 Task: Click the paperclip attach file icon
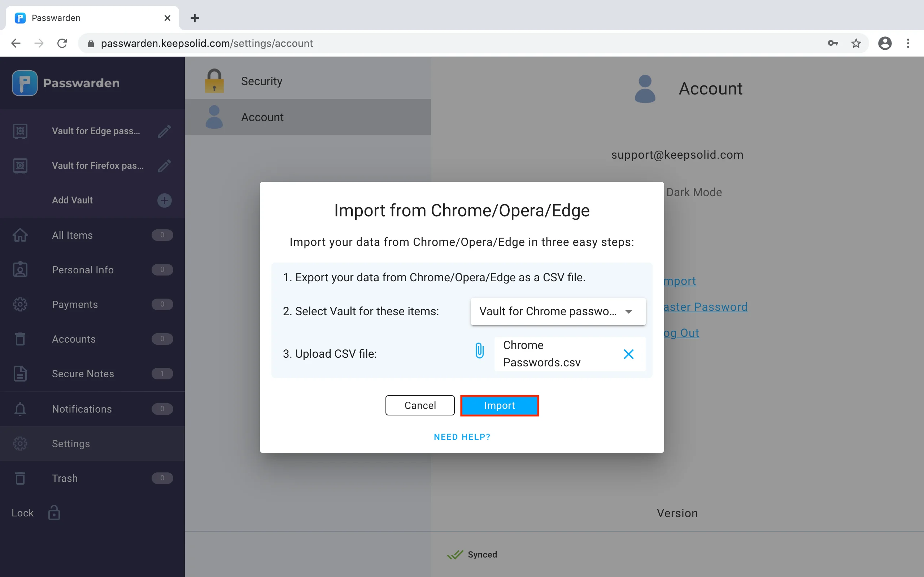coord(479,351)
